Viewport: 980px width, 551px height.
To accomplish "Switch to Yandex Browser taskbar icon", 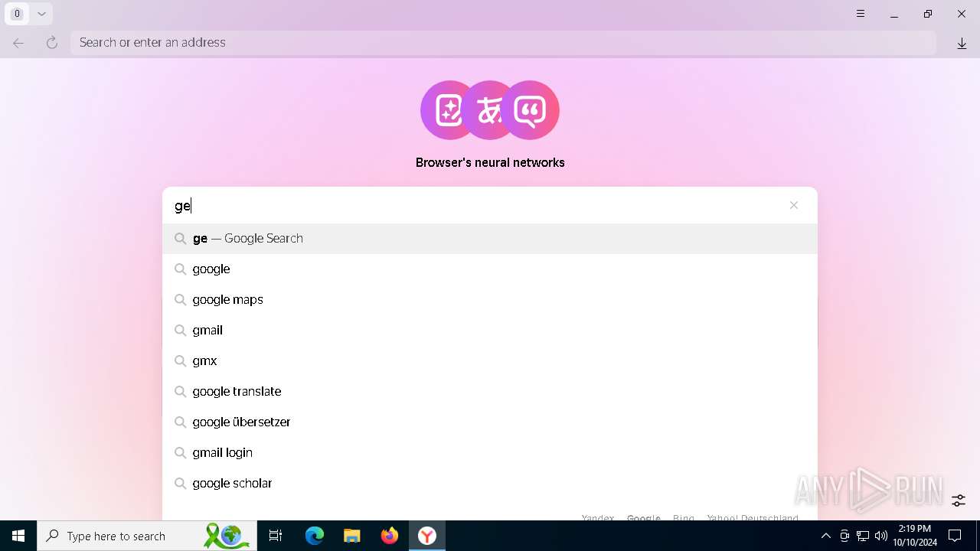I will tap(427, 536).
